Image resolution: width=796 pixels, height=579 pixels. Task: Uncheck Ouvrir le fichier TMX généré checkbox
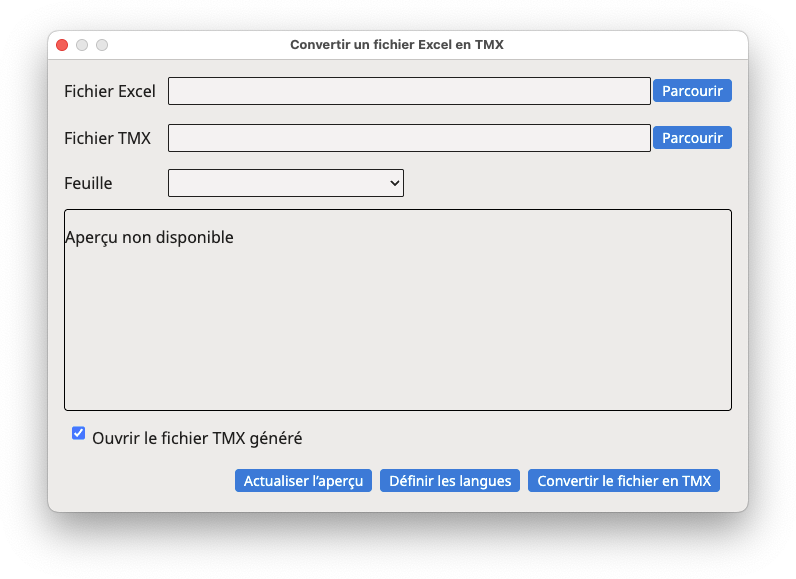tap(78, 433)
